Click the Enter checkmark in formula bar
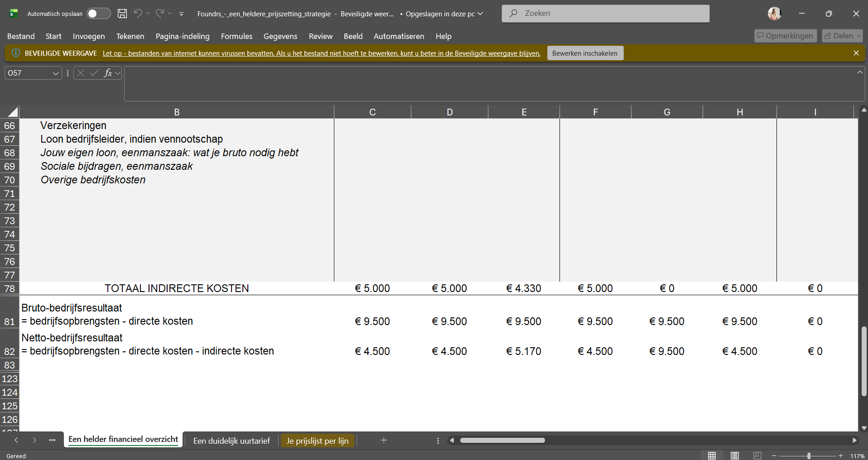Image resolution: width=868 pixels, height=460 pixels. tap(94, 73)
